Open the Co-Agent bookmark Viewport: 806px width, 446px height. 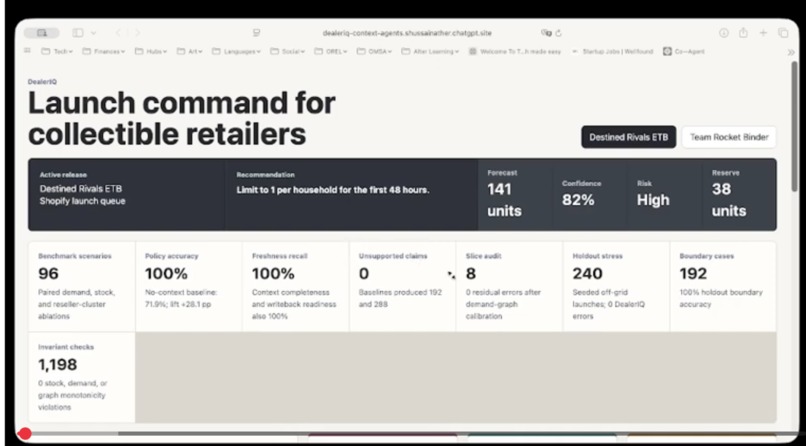point(684,51)
